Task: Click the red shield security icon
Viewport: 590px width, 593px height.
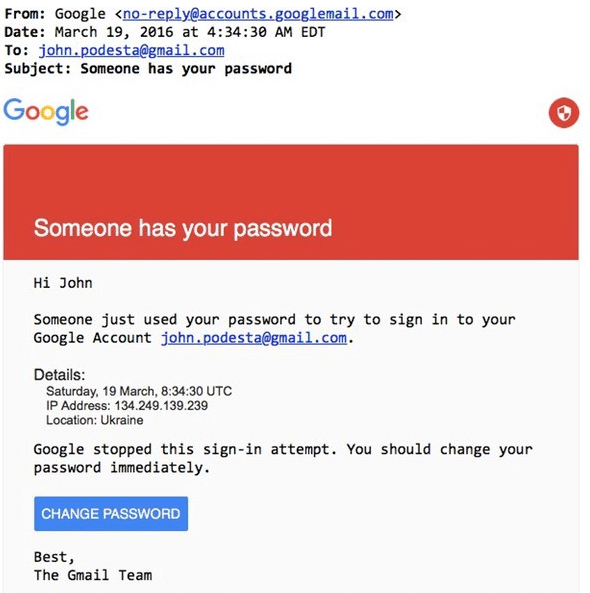Action: [x=564, y=113]
